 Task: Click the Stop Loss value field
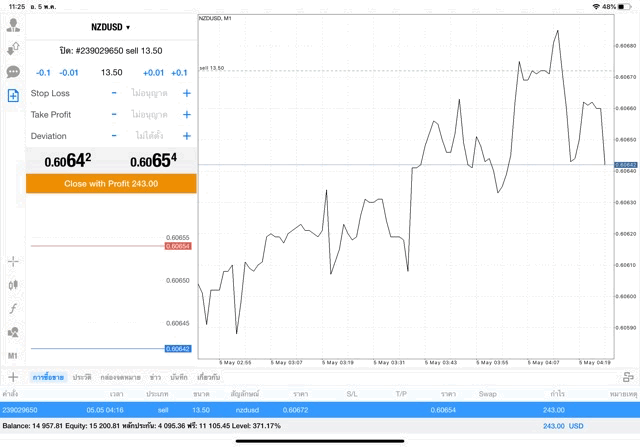tap(149, 93)
